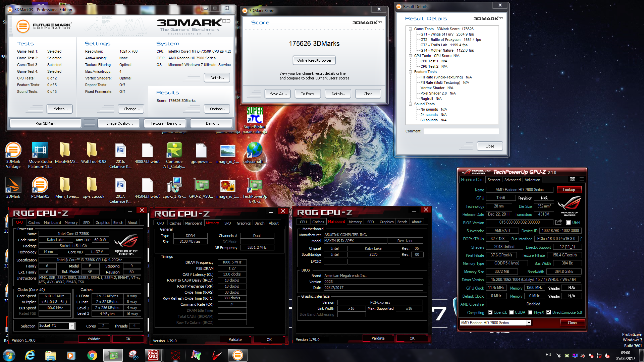The width and height of the screenshot is (644, 362).
Task: Click Bus Interface question mark icon
Action: tap(581, 239)
